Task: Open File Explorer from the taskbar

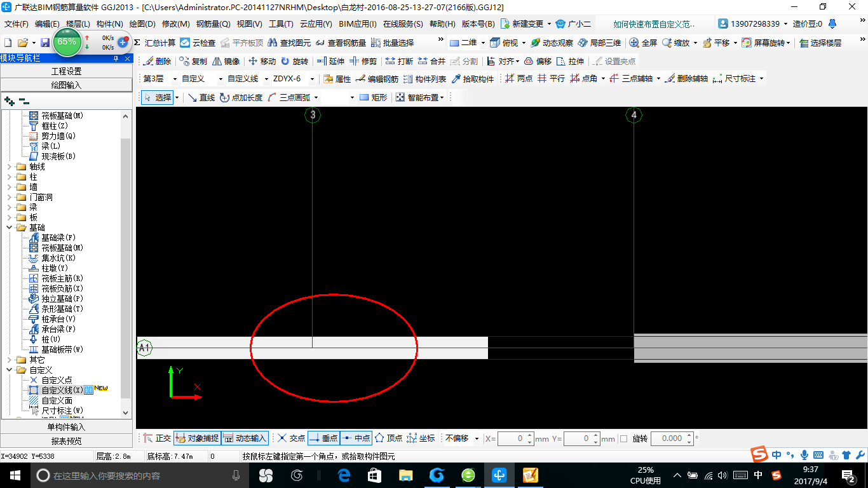Action: [x=405, y=475]
